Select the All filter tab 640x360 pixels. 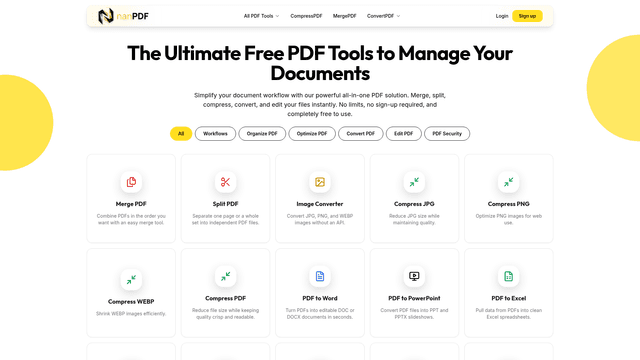point(181,133)
